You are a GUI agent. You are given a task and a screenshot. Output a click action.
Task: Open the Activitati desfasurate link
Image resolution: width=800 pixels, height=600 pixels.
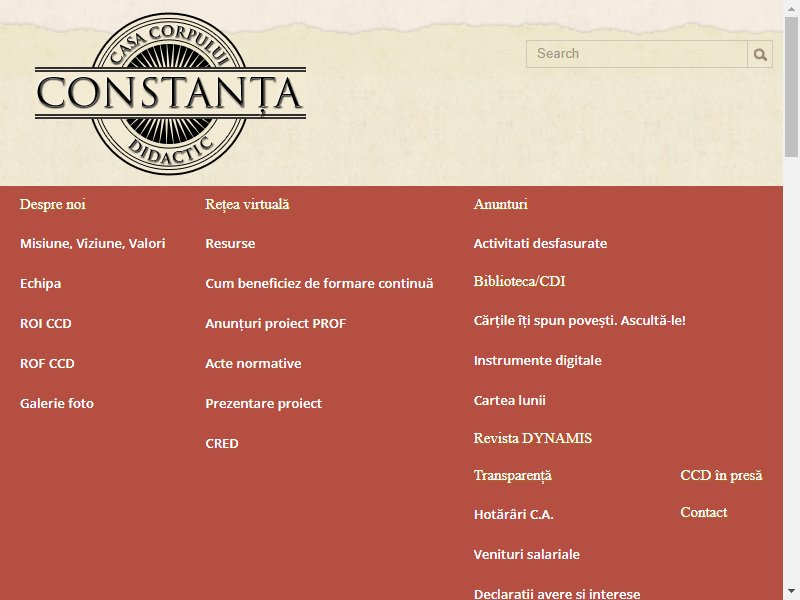[540, 243]
